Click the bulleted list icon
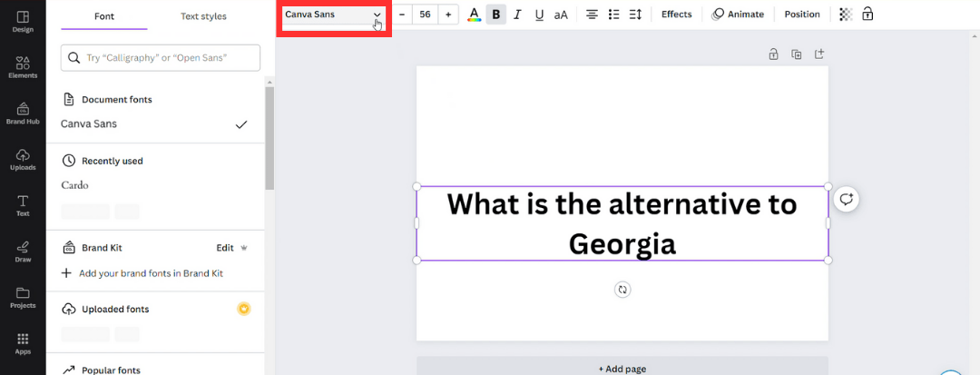The image size is (980, 375). pyautogui.click(x=614, y=15)
